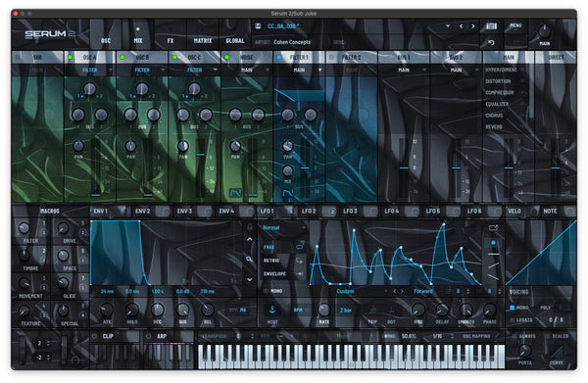The height and width of the screenshot is (383, 588).
Task: Click the undo arrow icon
Action: click(x=491, y=43)
